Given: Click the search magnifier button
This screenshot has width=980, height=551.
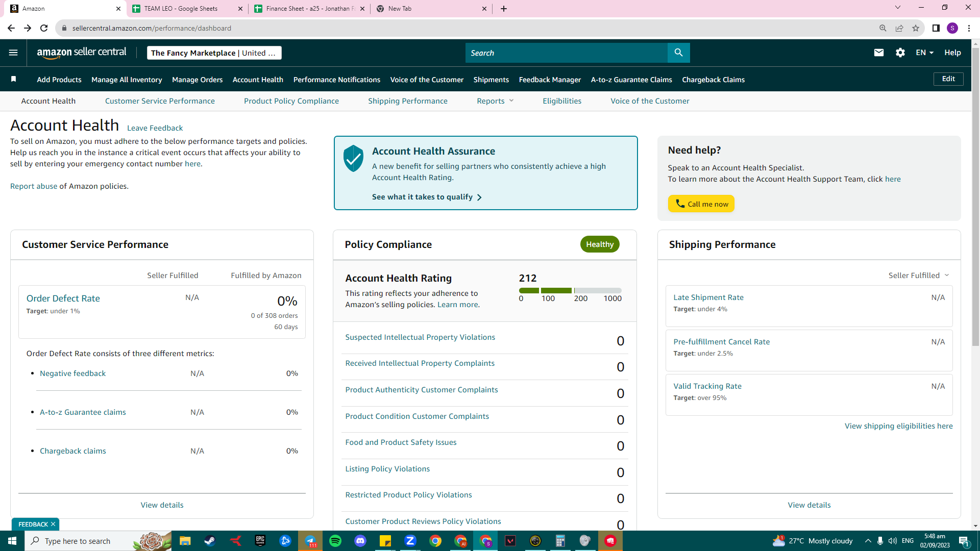Looking at the screenshot, I should (x=678, y=53).
